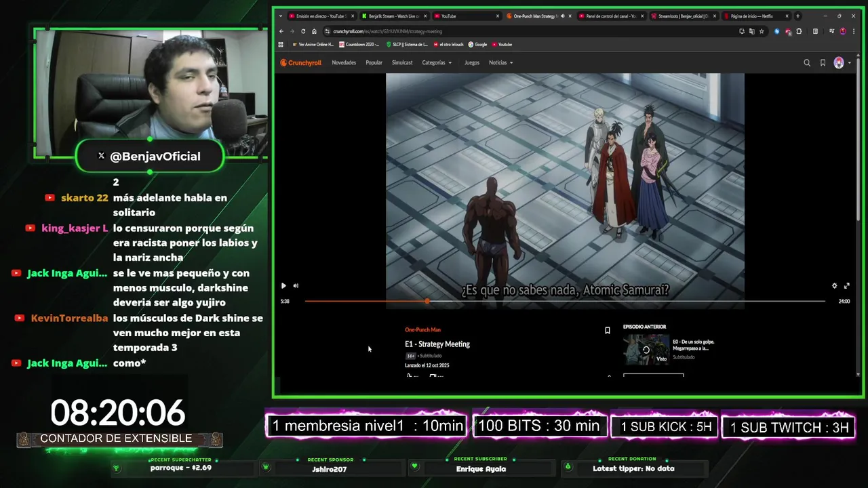The width and height of the screenshot is (868, 488).
Task: Expand the Categorías dropdown
Action: pyautogui.click(x=437, y=62)
